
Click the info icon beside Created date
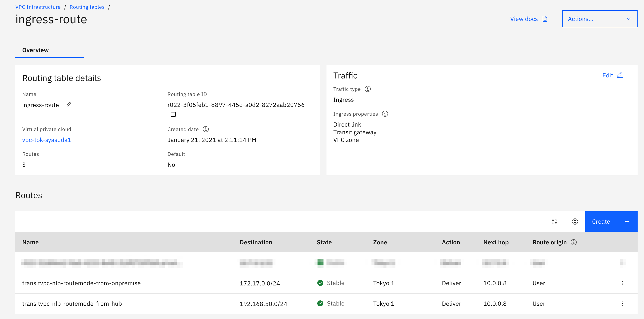(206, 129)
